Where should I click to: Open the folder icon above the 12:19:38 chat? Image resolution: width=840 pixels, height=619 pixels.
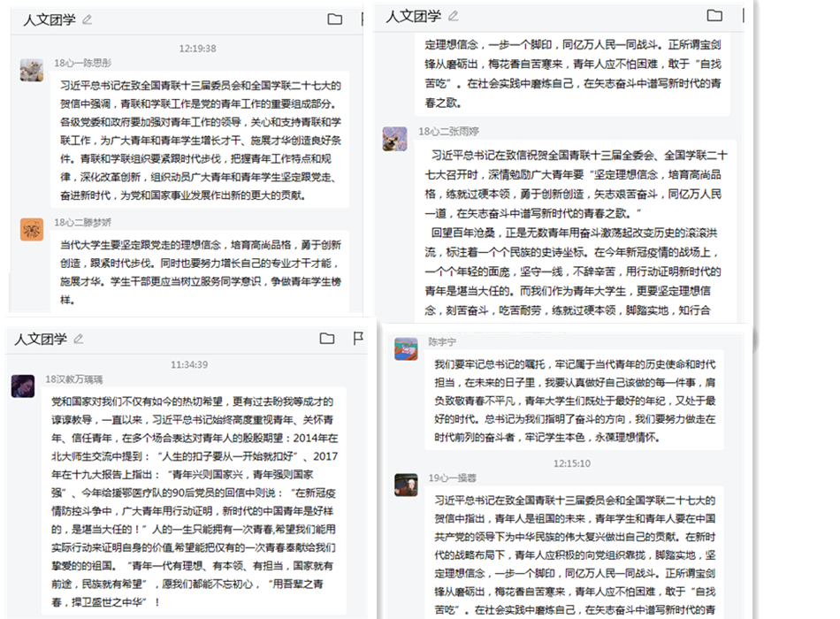click(x=334, y=19)
